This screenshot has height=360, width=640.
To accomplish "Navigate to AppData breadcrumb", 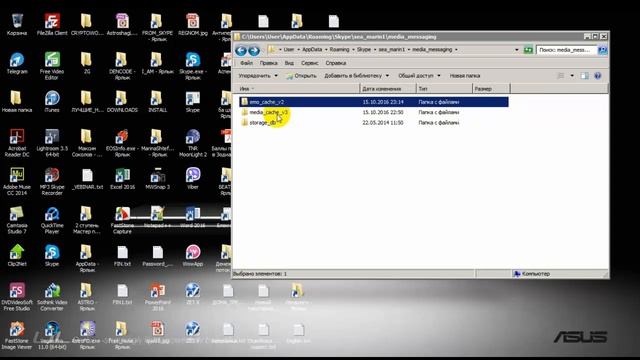I will click(312, 50).
